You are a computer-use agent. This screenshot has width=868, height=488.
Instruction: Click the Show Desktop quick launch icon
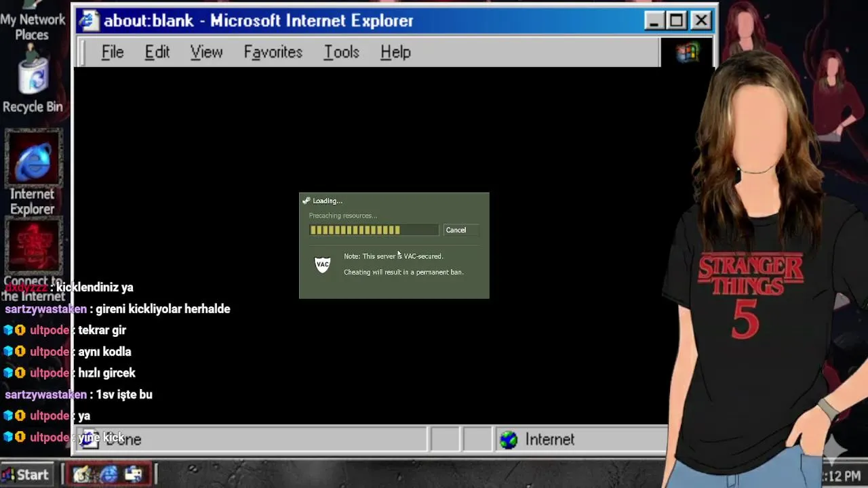pos(134,474)
